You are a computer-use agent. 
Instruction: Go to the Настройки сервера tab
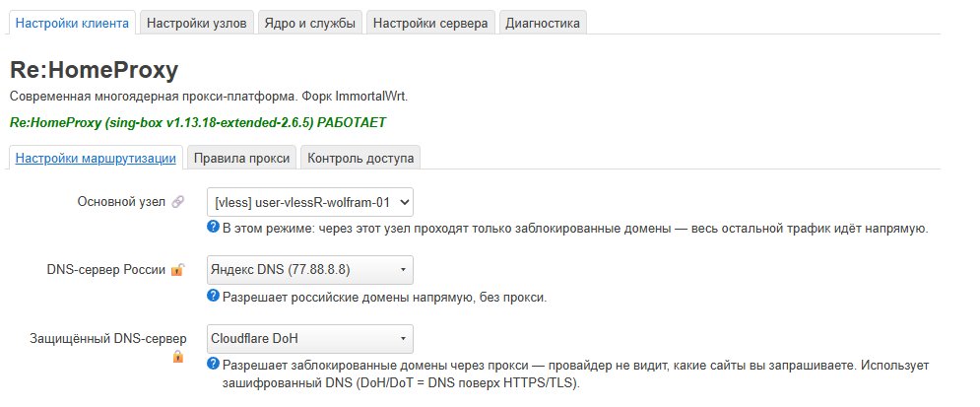point(430,23)
